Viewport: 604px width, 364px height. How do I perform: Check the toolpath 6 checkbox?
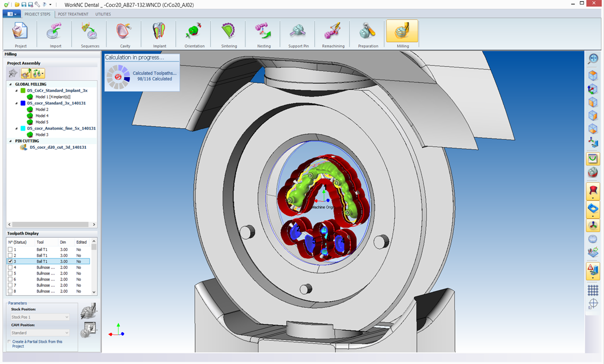11,279
